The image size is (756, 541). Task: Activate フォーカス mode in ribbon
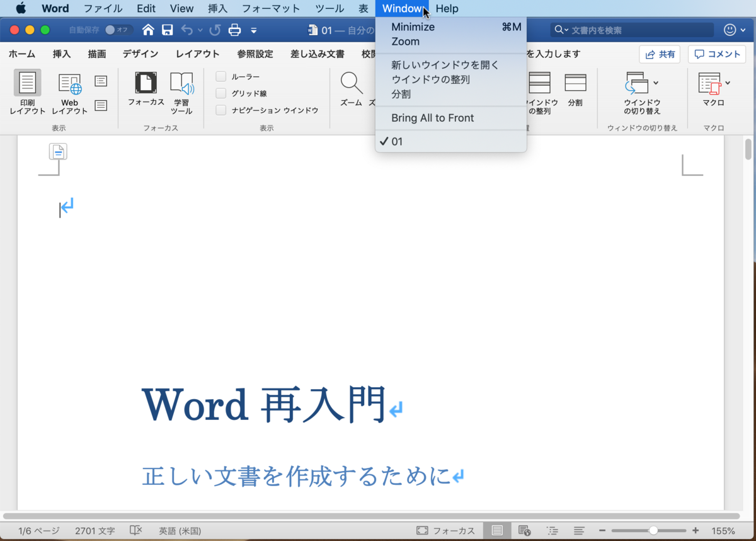[x=146, y=88]
